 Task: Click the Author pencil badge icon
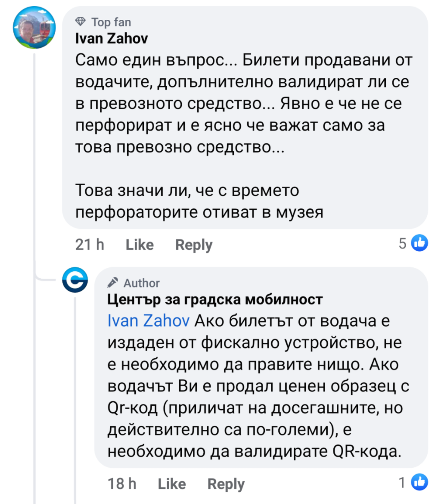click(x=113, y=283)
